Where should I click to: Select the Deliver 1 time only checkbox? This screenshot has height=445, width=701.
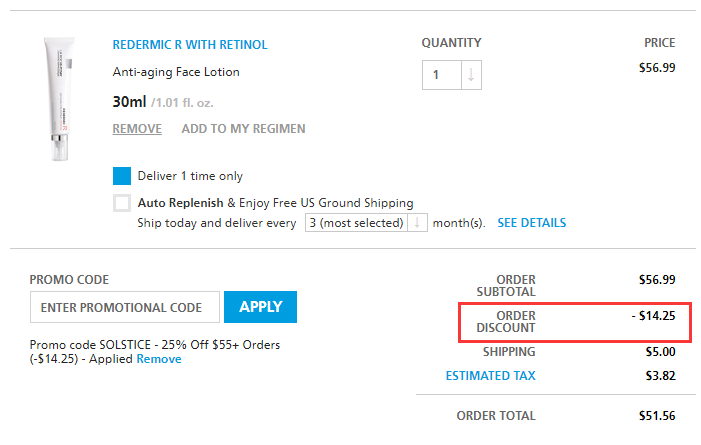click(x=122, y=176)
